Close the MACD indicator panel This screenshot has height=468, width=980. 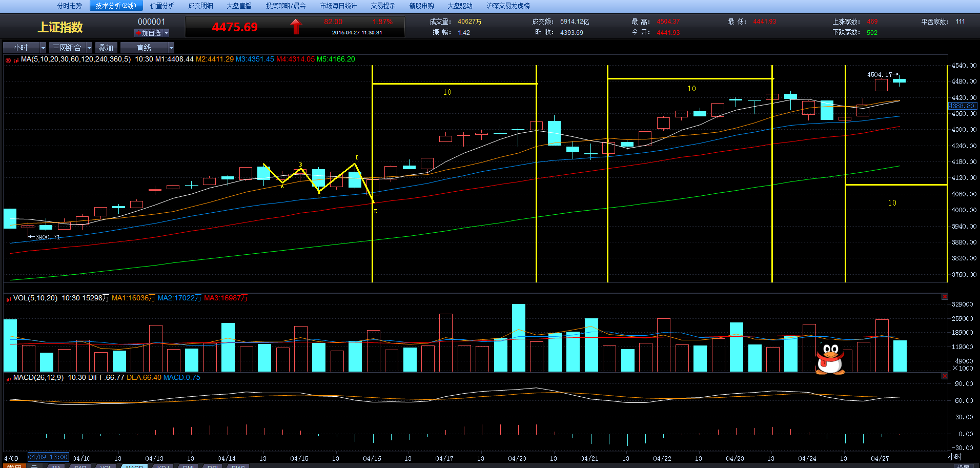tap(944, 376)
